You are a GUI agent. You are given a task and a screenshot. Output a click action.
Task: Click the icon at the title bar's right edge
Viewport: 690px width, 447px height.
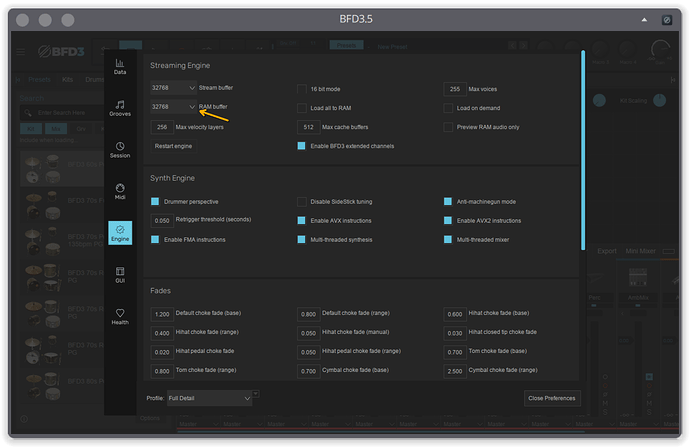667,19
